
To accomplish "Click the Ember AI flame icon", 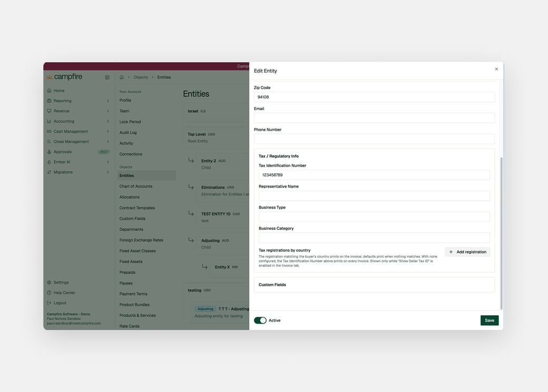I will [50, 162].
